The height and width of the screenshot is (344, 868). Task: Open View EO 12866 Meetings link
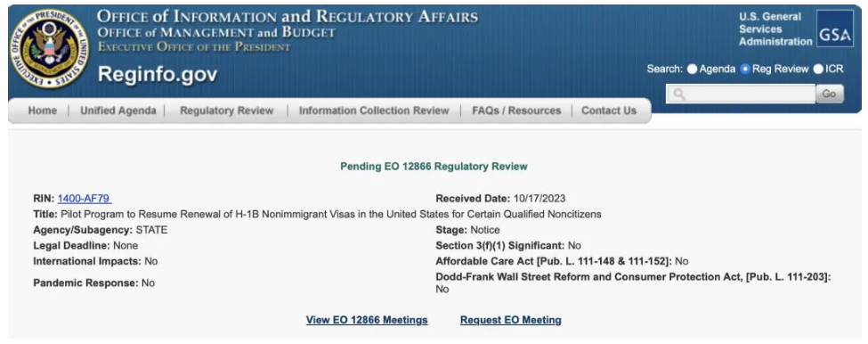(367, 320)
